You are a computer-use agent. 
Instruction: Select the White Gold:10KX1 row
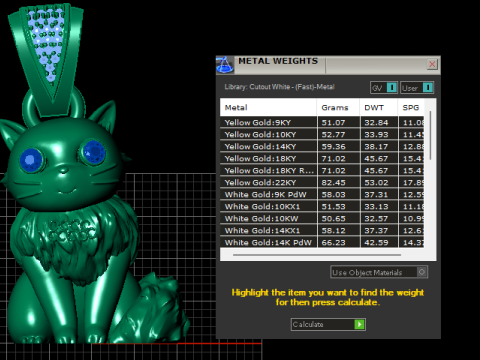[322, 206]
